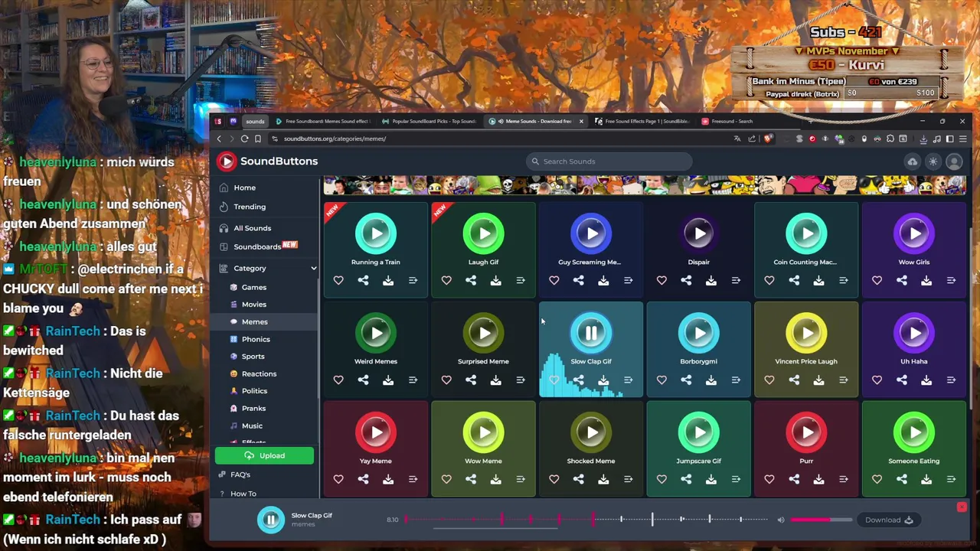Pause the Slow Clap Gif card

pyautogui.click(x=591, y=334)
